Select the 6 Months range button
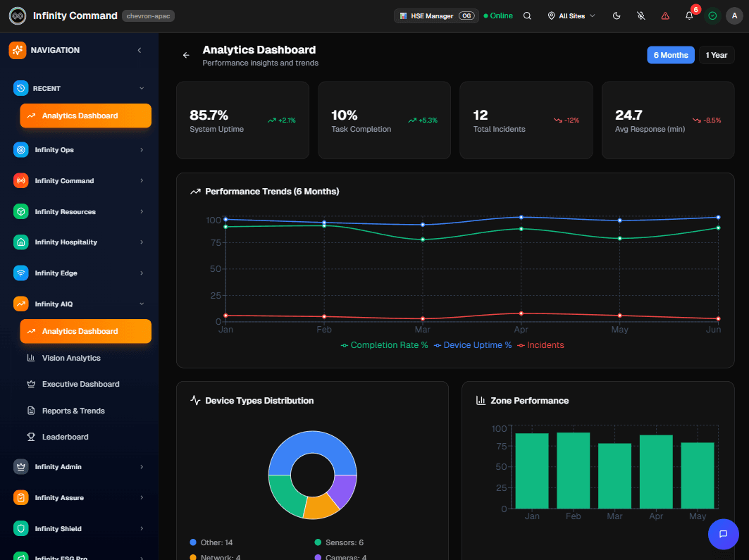The image size is (749, 560). click(671, 55)
